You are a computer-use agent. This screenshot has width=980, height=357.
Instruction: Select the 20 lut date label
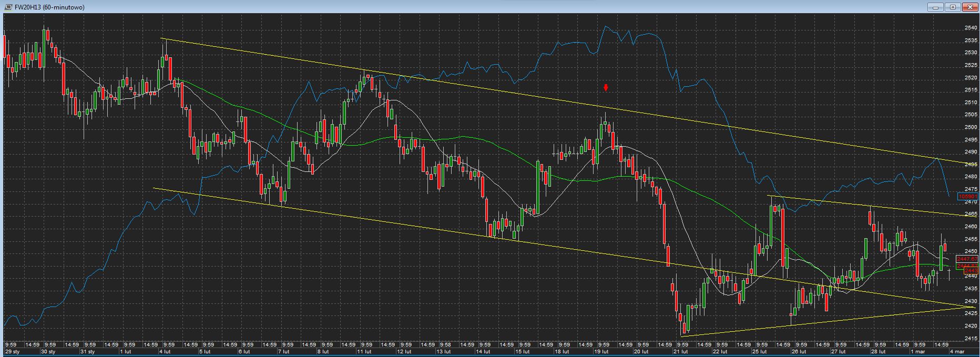click(641, 352)
